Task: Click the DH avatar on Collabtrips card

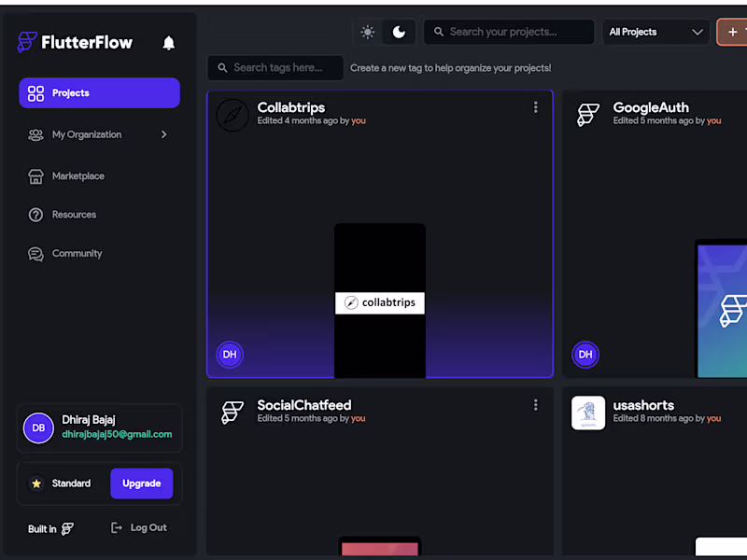Action: (x=230, y=355)
